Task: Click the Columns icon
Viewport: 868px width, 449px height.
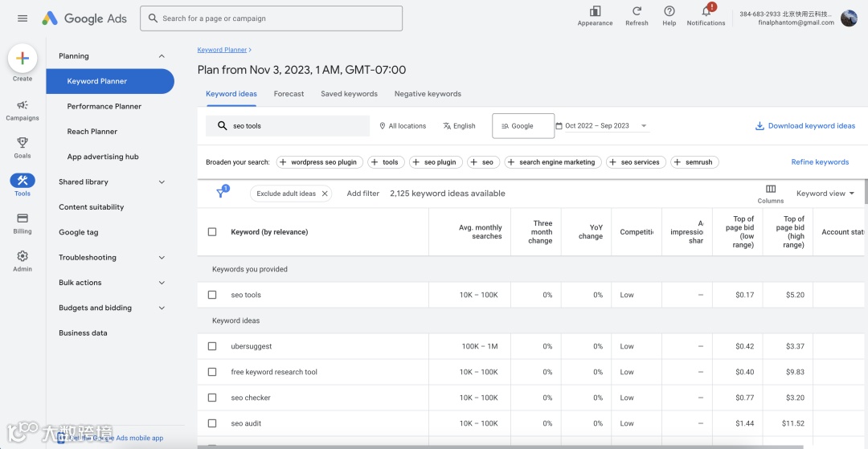Action: [x=770, y=189]
